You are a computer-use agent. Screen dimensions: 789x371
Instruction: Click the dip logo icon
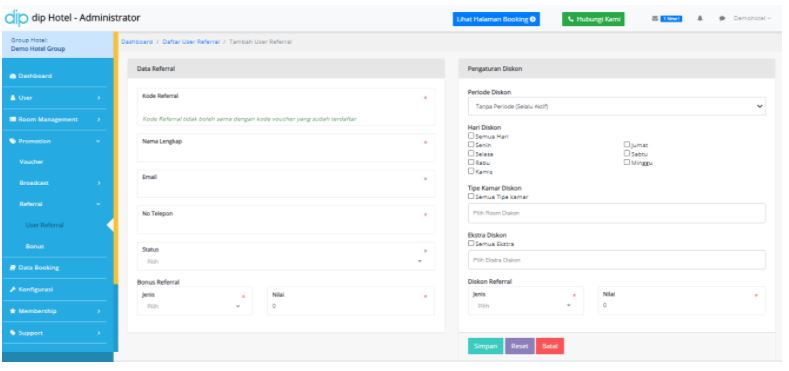click(x=16, y=18)
